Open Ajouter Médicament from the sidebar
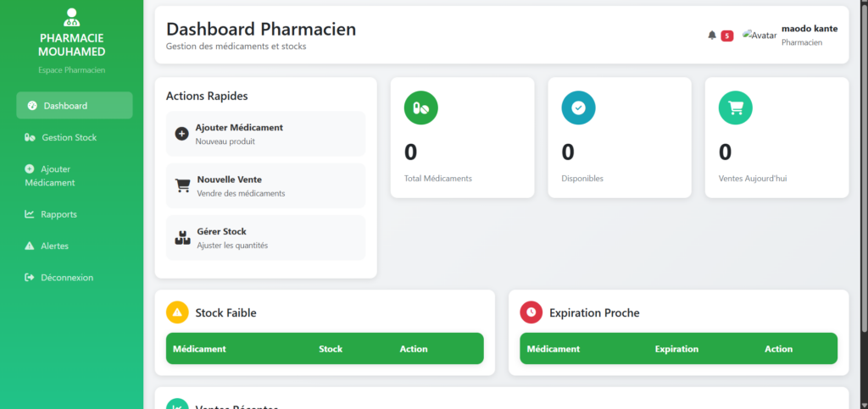 [x=56, y=175]
